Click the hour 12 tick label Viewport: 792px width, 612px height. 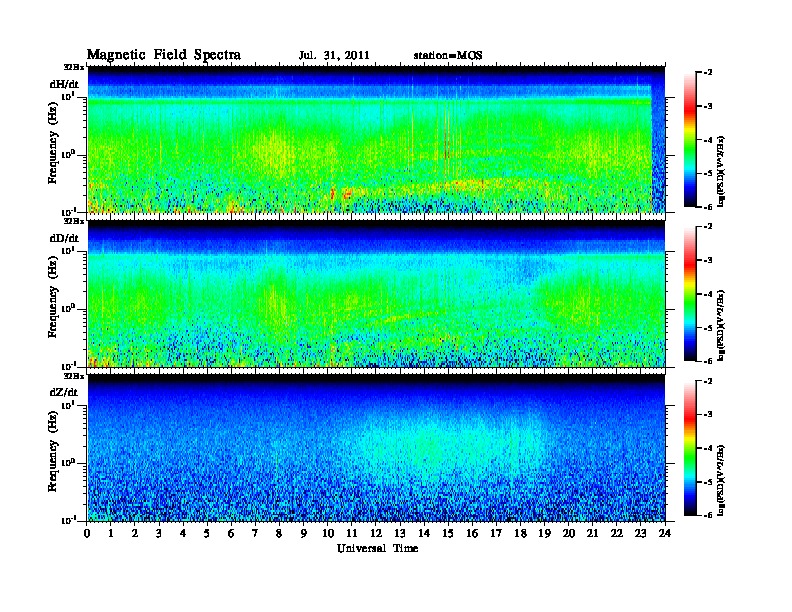coord(376,533)
